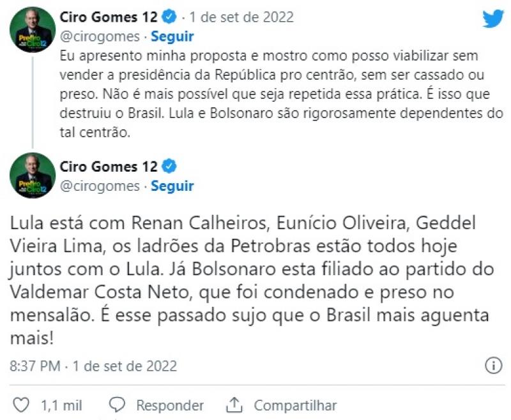Screen dimensions: 511x420
Task: Click the share arrow icon
Action: coord(234,405)
